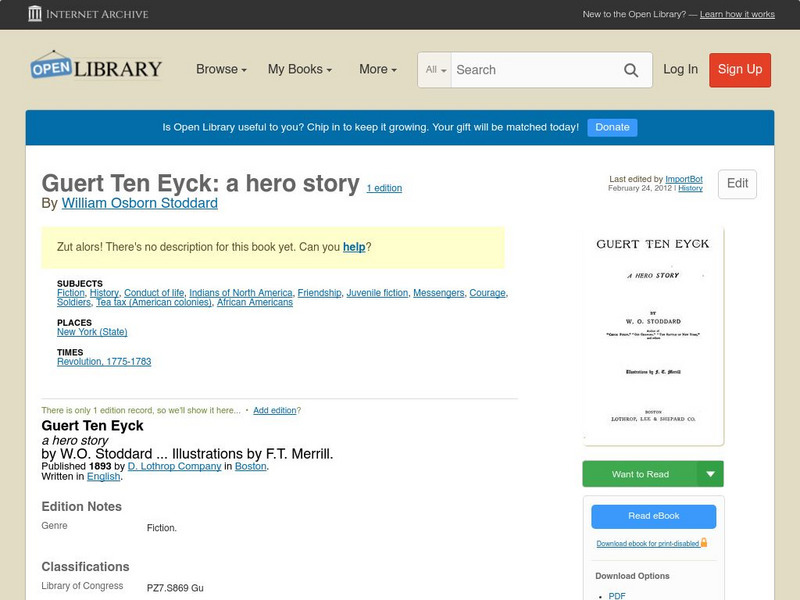
Task: Click the Donate button in banner
Action: 612,127
